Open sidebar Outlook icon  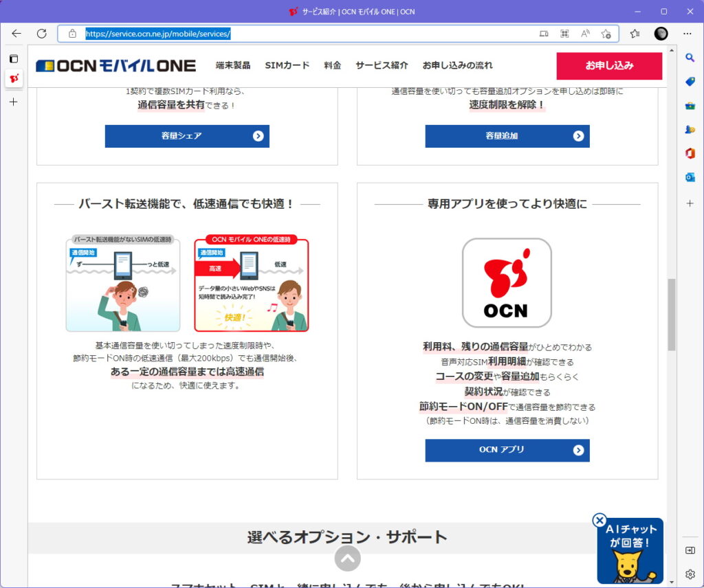coord(690,177)
